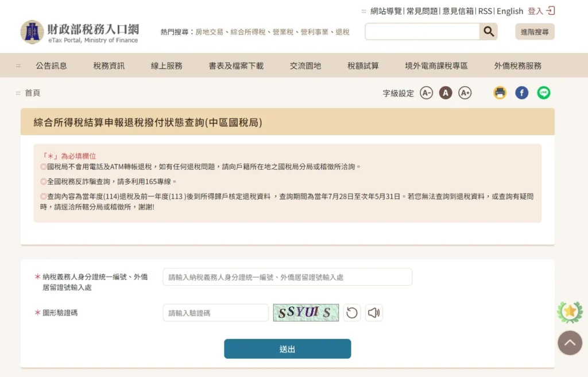This screenshot has height=377, width=588.
Task: Decrease font size with A- button
Action: [x=426, y=92]
